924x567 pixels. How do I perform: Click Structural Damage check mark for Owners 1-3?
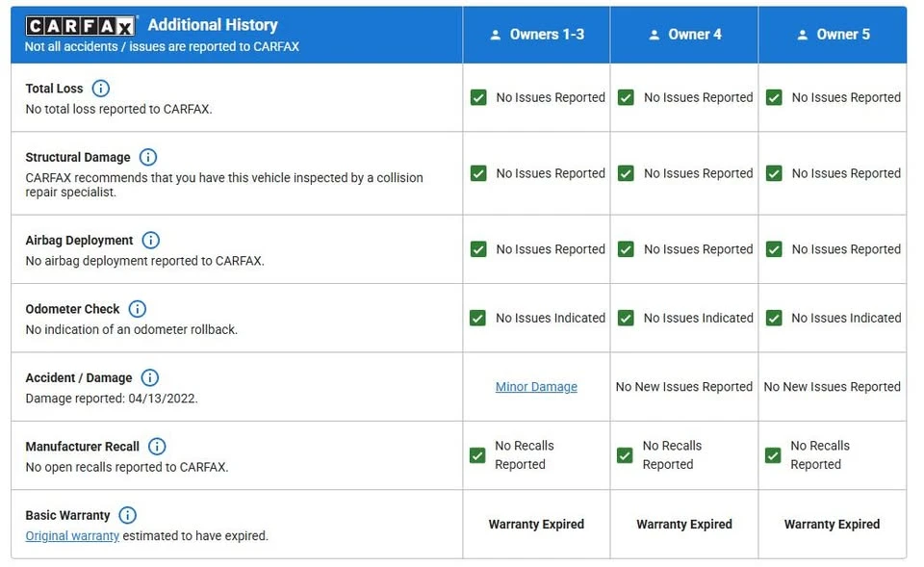pos(478,173)
